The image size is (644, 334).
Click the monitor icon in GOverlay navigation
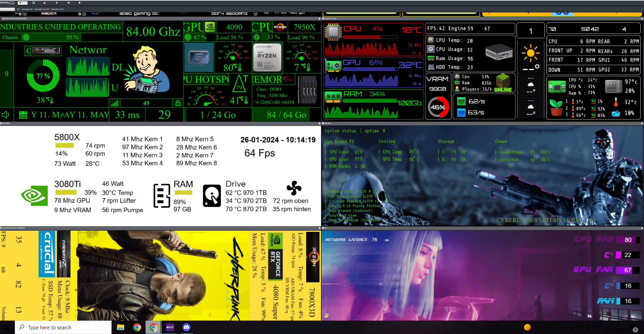point(34,3)
